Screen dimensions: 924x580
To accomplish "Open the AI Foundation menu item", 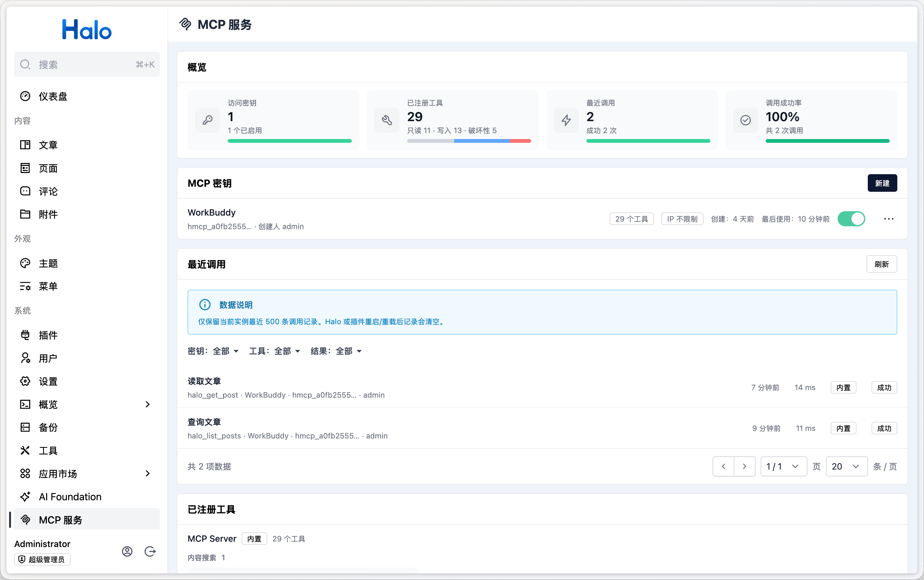I will click(x=87, y=497).
